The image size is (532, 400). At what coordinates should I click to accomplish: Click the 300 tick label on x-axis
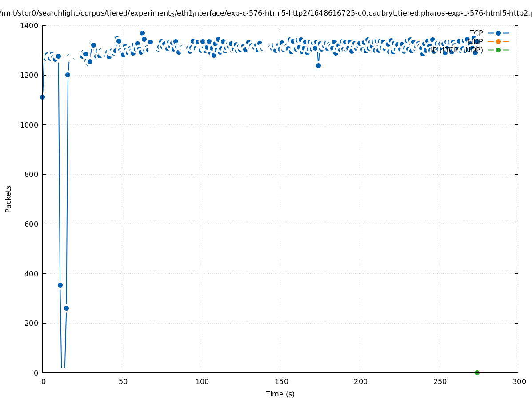[519, 381]
